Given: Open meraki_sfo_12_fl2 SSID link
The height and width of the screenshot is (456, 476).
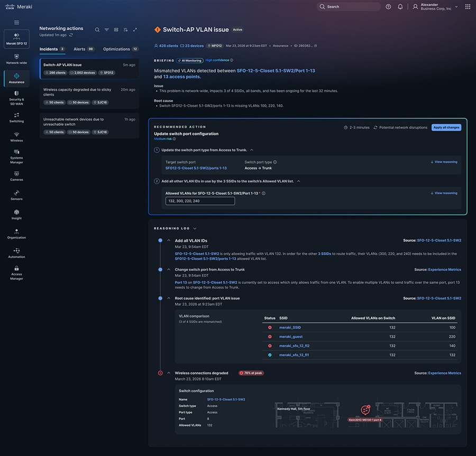Looking at the screenshot, I should tap(294, 346).
